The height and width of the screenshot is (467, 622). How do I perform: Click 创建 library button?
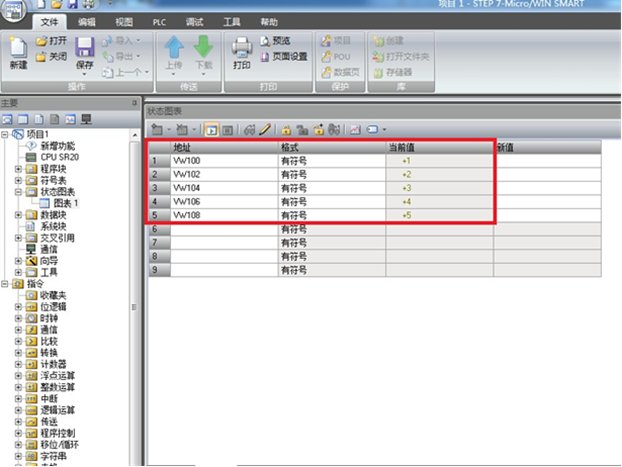388,41
